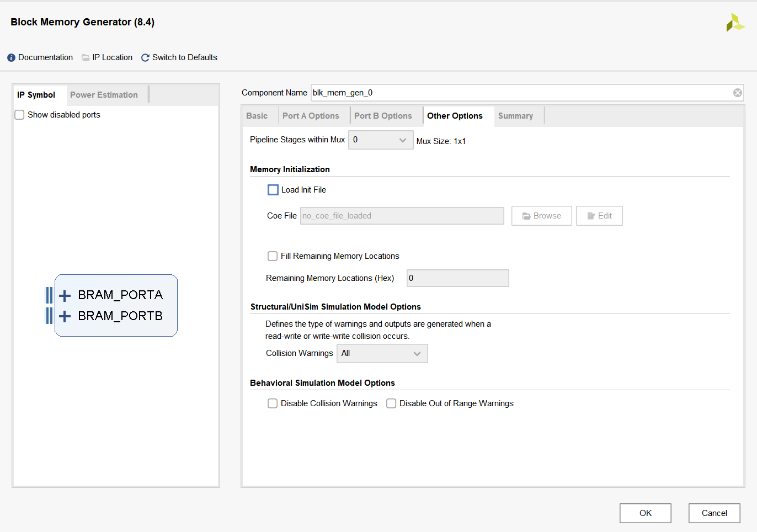
Task: Toggle Fill Remaining Memory Locations checkbox
Action: click(x=273, y=256)
